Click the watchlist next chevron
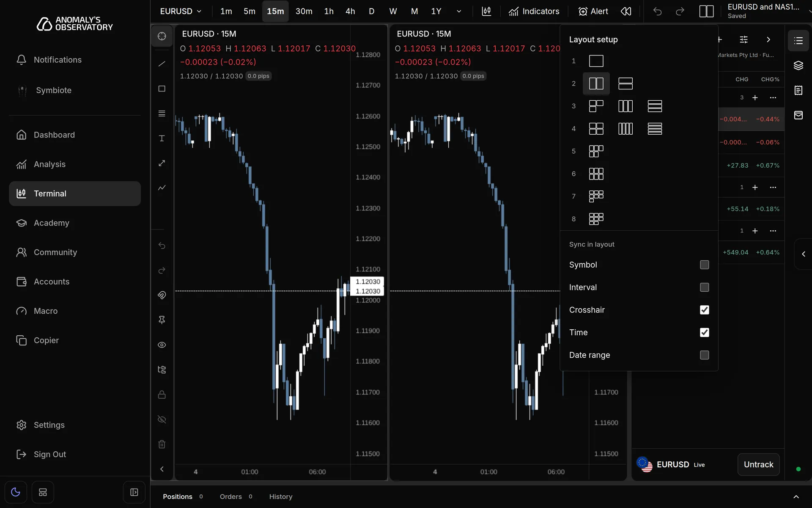Viewport: 812px width, 508px height. tap(768, 39)
